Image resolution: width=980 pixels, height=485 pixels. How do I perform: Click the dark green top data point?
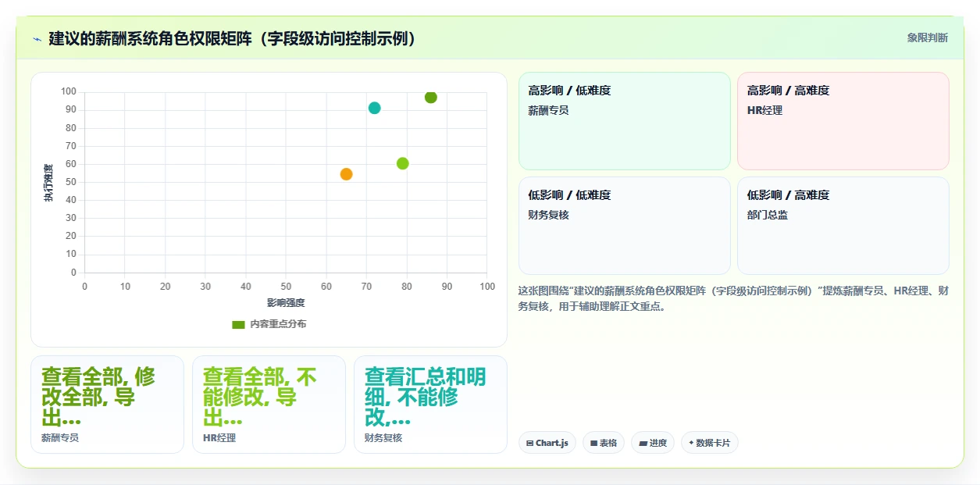(x=431, y=97)
